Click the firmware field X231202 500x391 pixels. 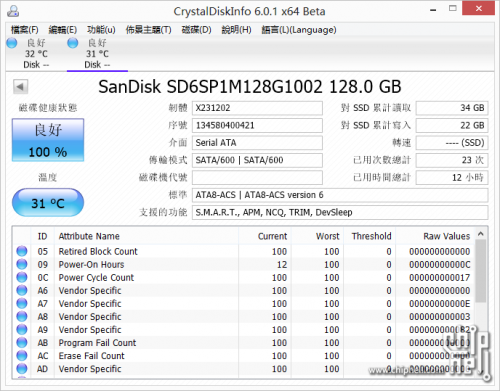point(257,108)
